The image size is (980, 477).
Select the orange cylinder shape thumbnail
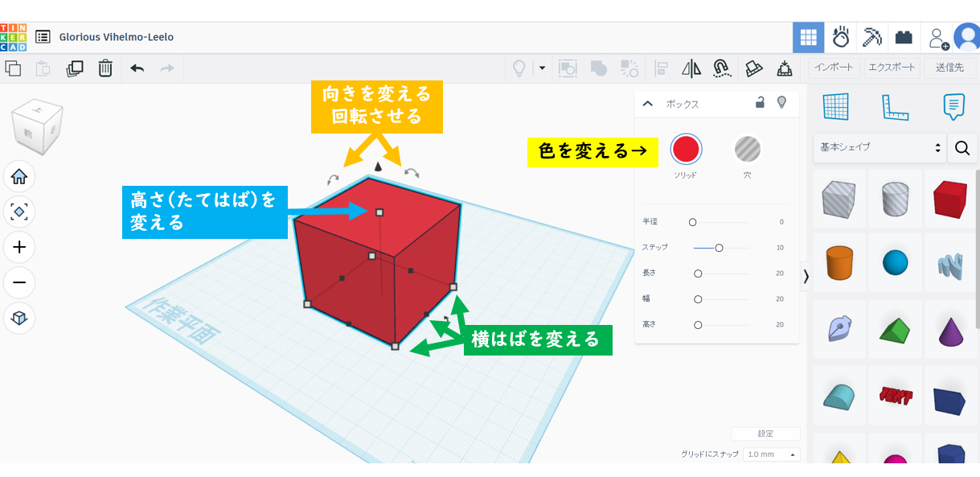click(x=839, y=263)
